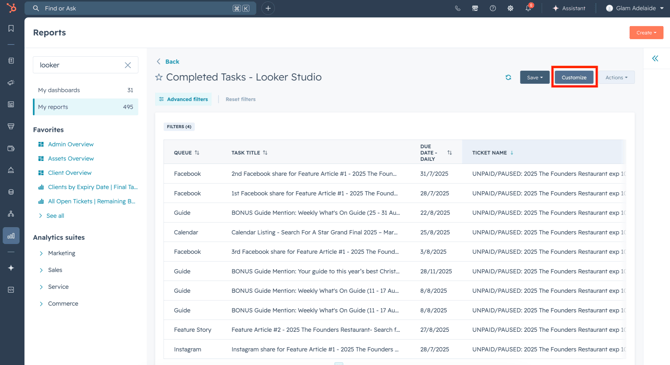
Task: Go Back to the reports list
Action: pyautogui.click(x=168, y=62)
